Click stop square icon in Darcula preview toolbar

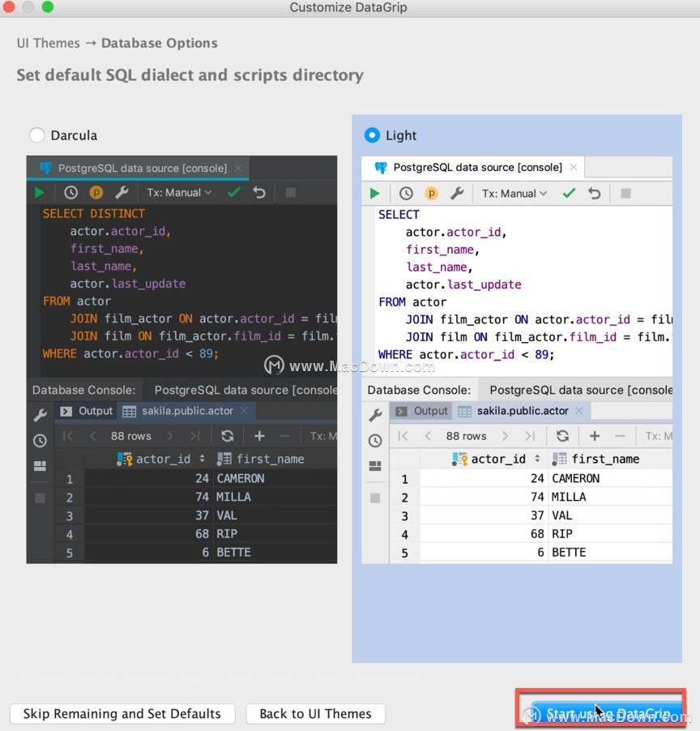pos(290,193)
